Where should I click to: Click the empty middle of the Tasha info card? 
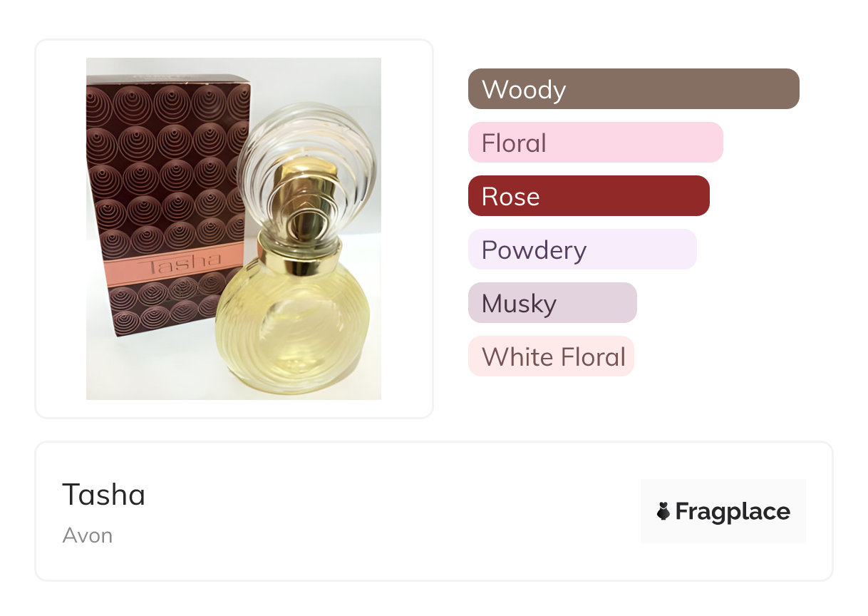coord(392,511)
